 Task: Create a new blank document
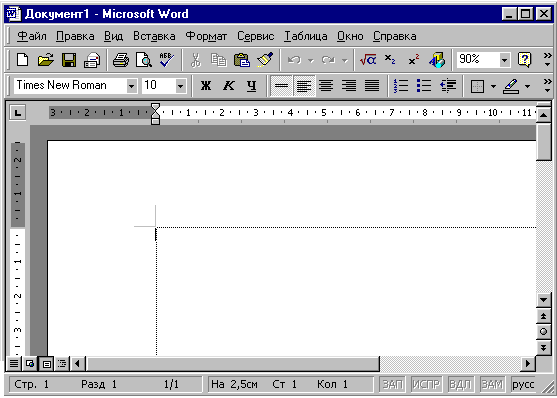[x=23, y=60]
